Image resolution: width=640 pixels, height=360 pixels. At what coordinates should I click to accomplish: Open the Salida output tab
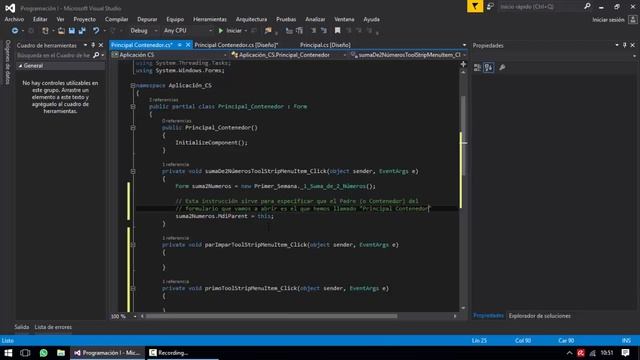(22, 327)
